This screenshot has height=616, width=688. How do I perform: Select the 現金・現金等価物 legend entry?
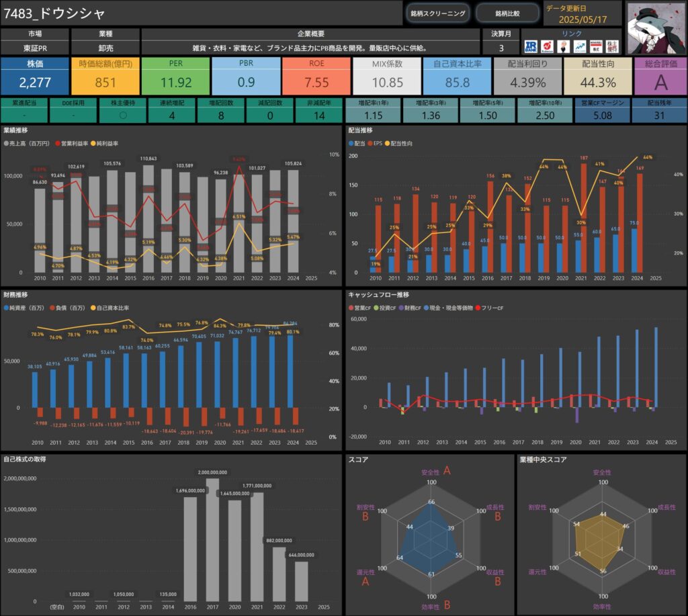click(x=448, y=308)
